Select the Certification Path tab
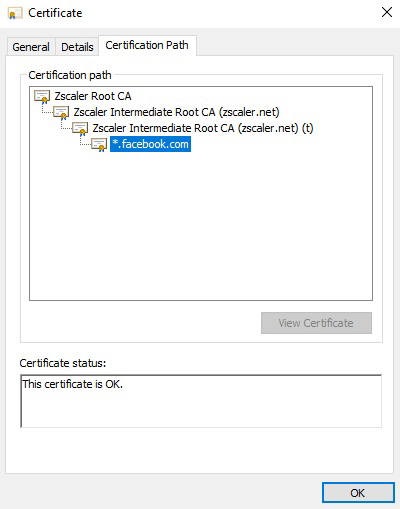 click(147, 45)
